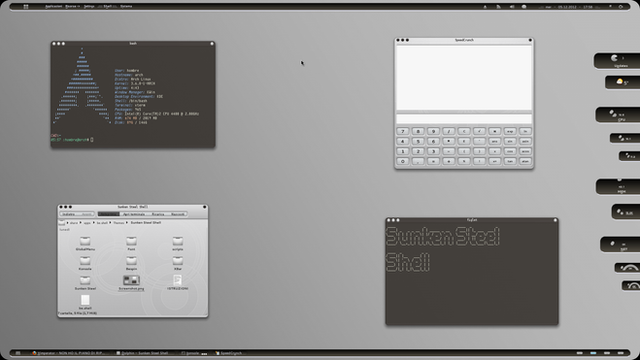Click the 9 key in SpeedCrunch
Viewport: 640px width, 360px height.
(433, 131)
